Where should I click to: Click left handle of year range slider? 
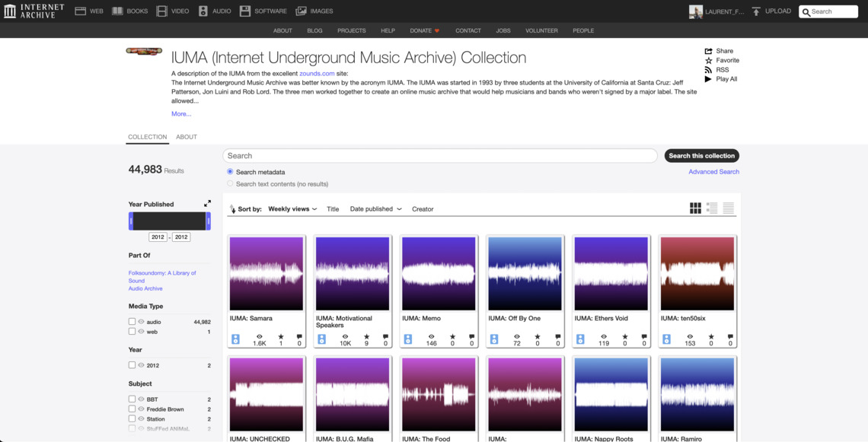click(131, 221)
